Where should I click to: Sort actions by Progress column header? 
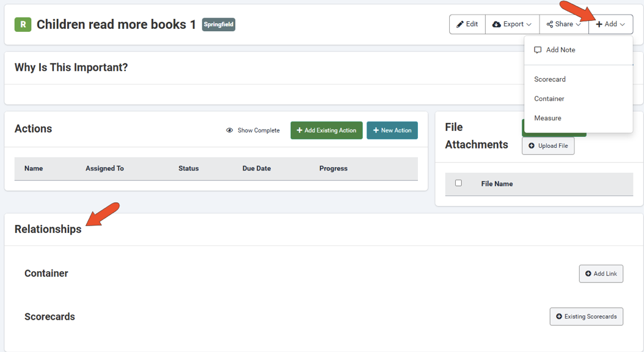point(333,169)
